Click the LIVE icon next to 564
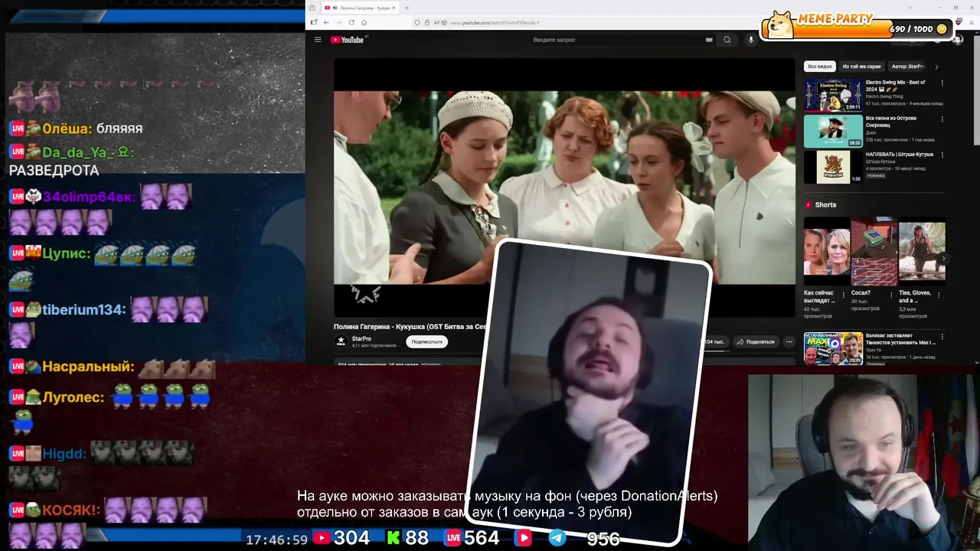 [x=454, y=538]
